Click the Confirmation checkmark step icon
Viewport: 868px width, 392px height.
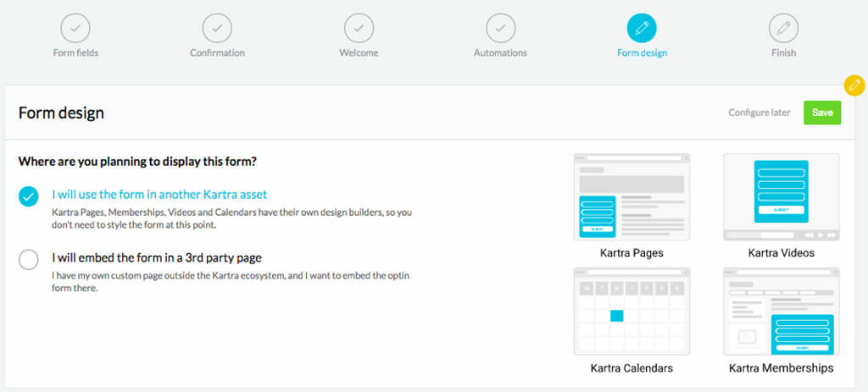[217, 28]
